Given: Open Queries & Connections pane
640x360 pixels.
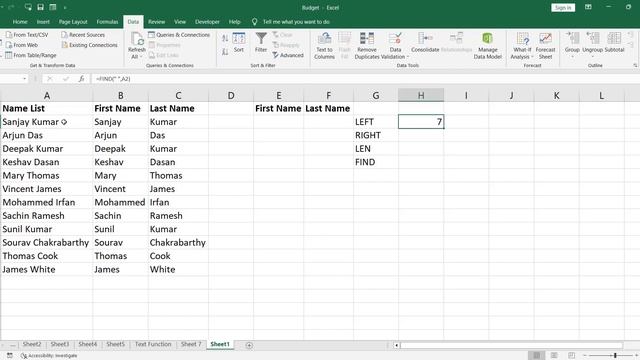Looking at the screenshot, I should point(179,35).
